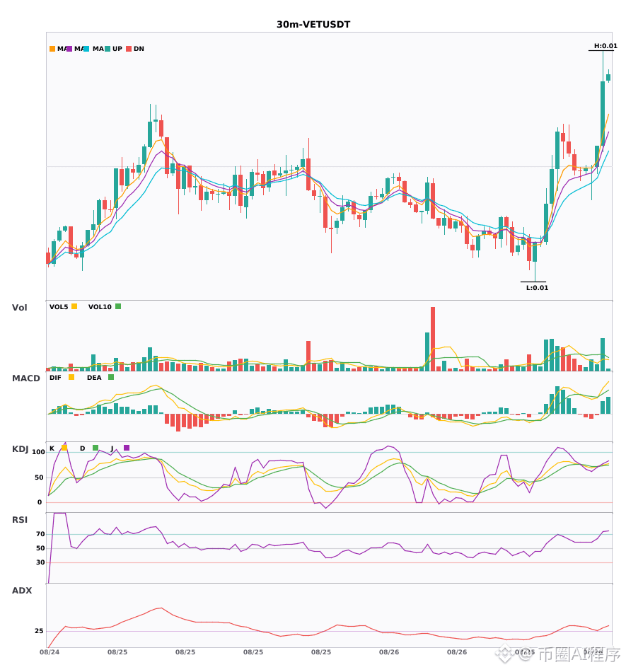The width and height of the screenshot is (626, 672).
Task: Click the KDJ panel label
Action: pos(20,448)
